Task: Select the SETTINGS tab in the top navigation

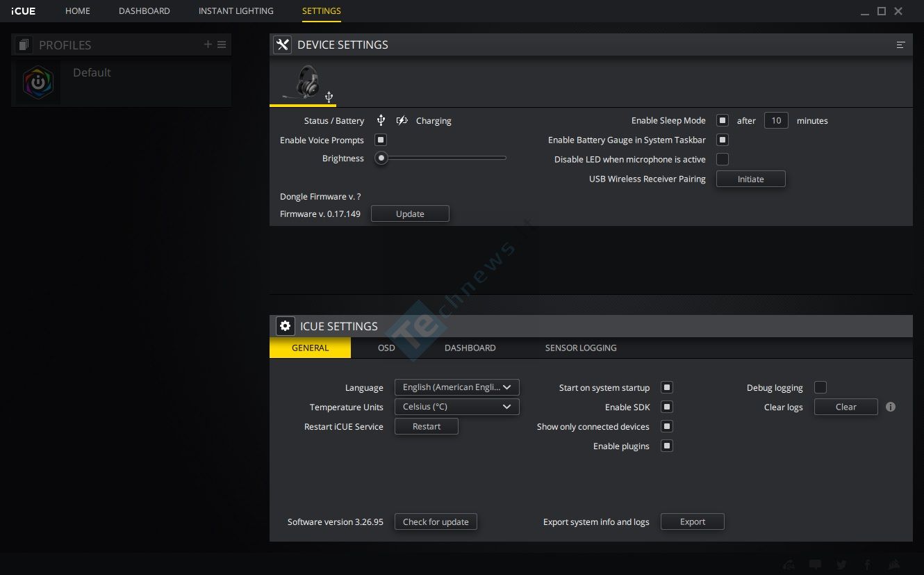Action: (322, 11)
